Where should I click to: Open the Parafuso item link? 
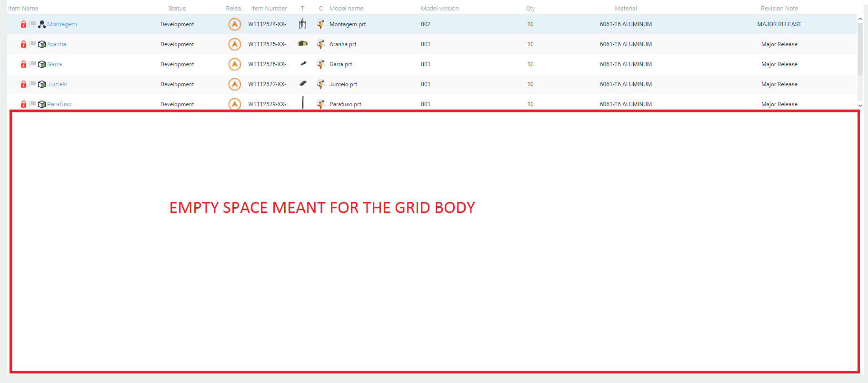pyautogui.click(x=60, y=104)
